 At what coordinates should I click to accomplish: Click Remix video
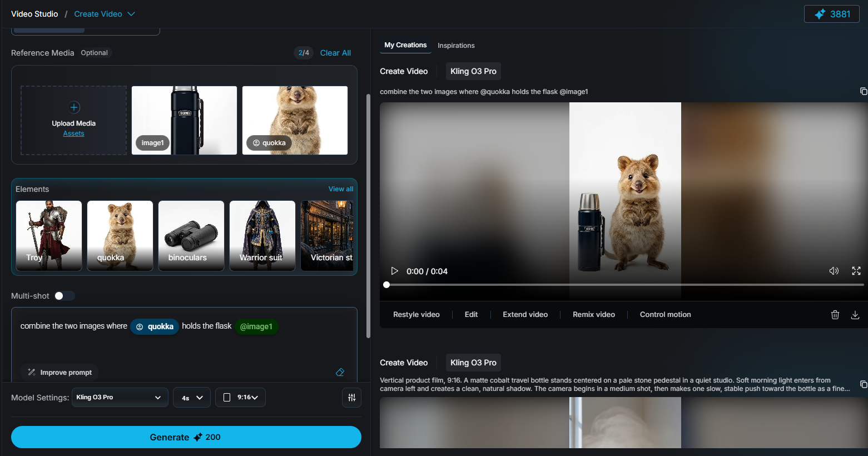click(594, 315)
